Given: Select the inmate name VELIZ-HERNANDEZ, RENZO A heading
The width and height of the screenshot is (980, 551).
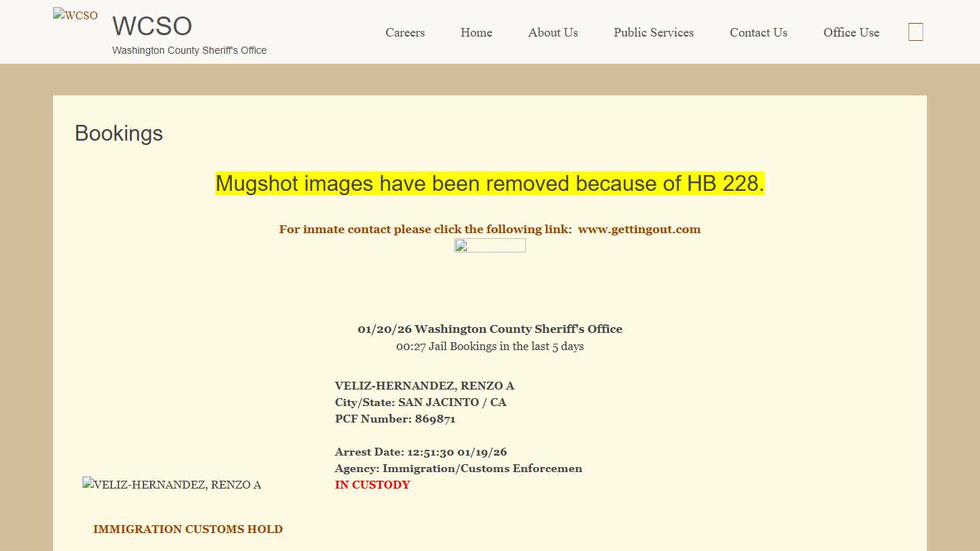Looking at the screenshot, I should (424, 386).
